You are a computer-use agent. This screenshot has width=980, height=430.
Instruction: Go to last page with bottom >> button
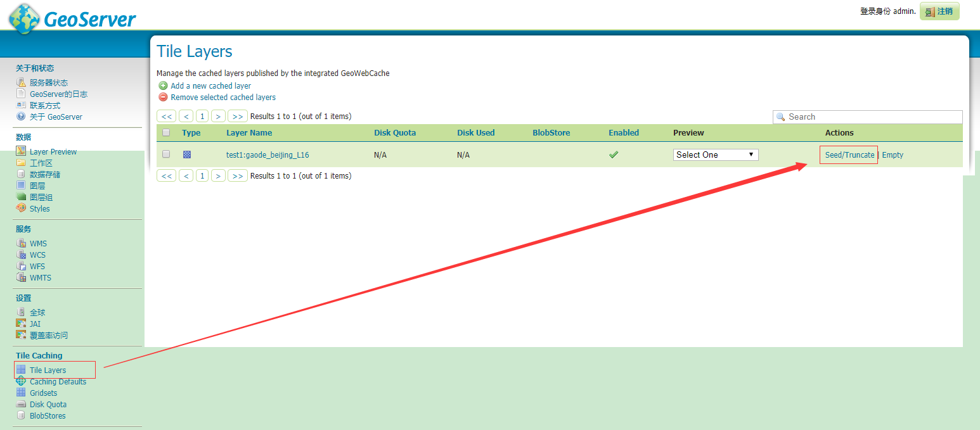[x=238, y=175]
